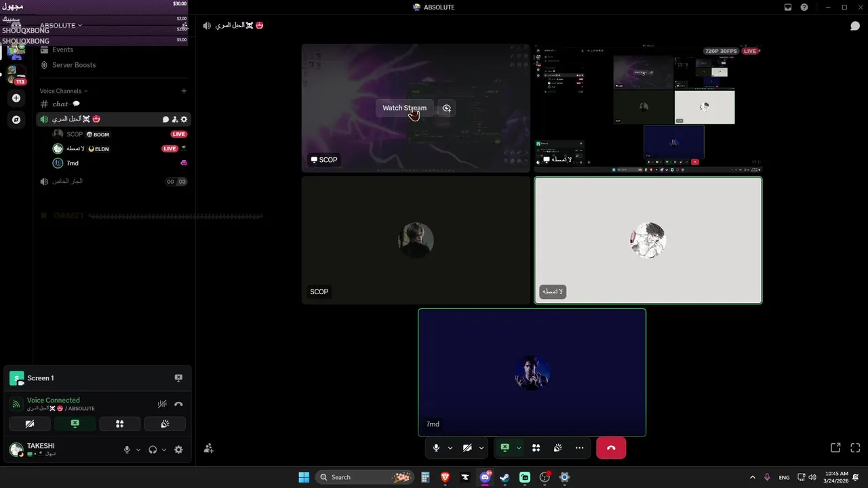Viewport: 868px width, 488px height.
Task: Toggle noise suppression in the voice panel
Action: tap(162, 404)
